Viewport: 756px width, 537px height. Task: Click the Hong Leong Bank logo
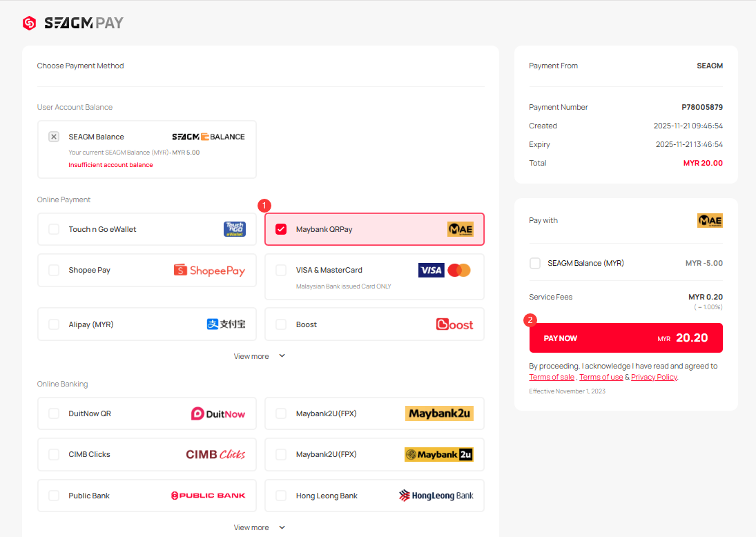[x=436, y=496]
